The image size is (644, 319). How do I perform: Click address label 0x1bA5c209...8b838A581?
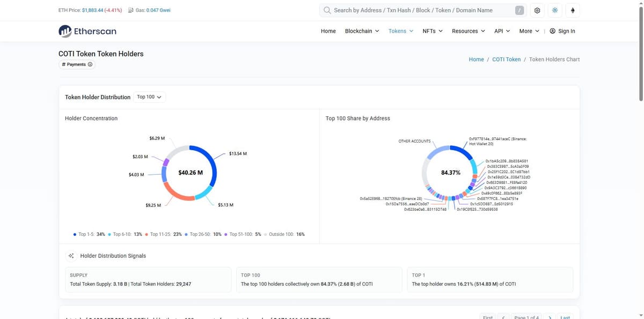click(507, 161)
